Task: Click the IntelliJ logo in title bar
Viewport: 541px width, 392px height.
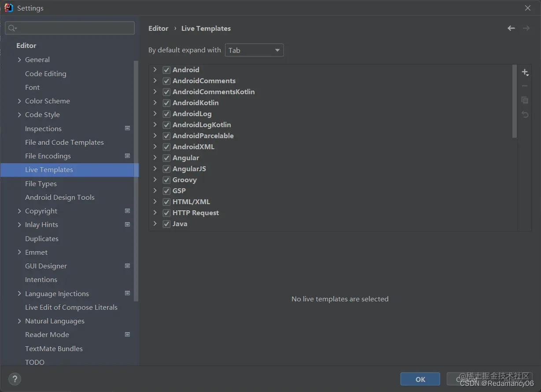Action: (x=9, y=8)
